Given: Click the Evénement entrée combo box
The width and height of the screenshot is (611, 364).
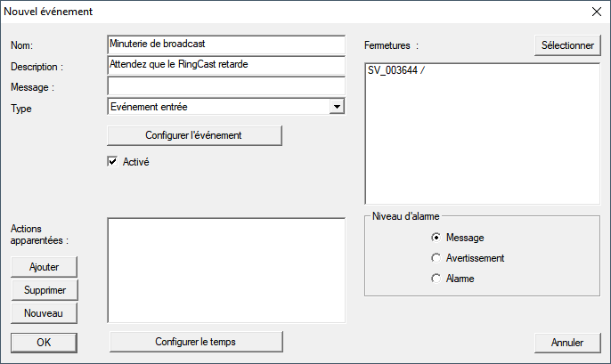Looking at the screenshot, I should [x=217, y=107].
